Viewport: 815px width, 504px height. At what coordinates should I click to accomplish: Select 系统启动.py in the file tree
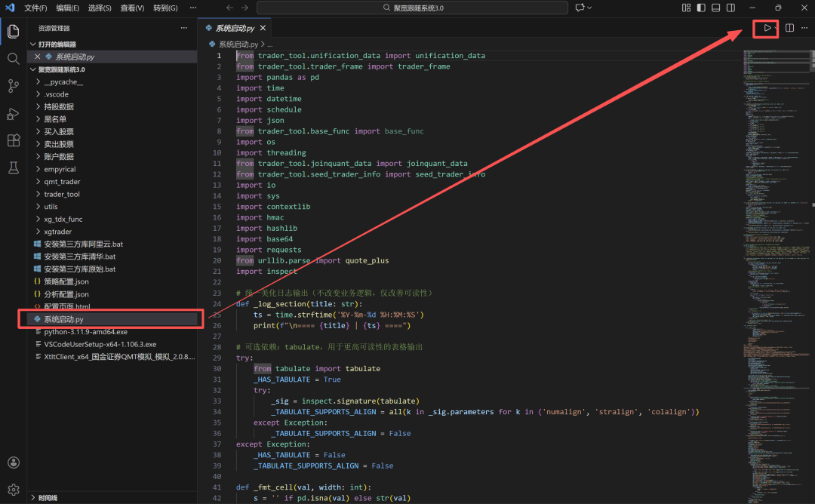point(112,319)
